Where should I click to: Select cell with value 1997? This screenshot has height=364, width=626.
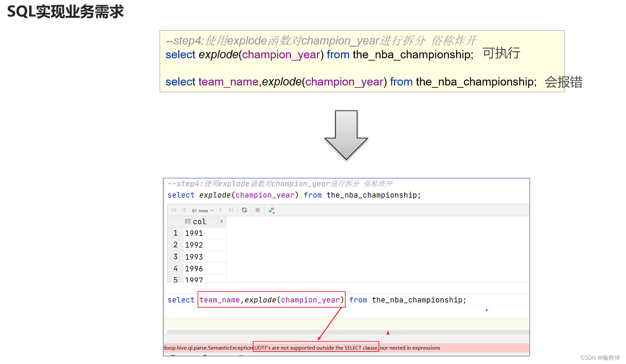pos(205,279)
